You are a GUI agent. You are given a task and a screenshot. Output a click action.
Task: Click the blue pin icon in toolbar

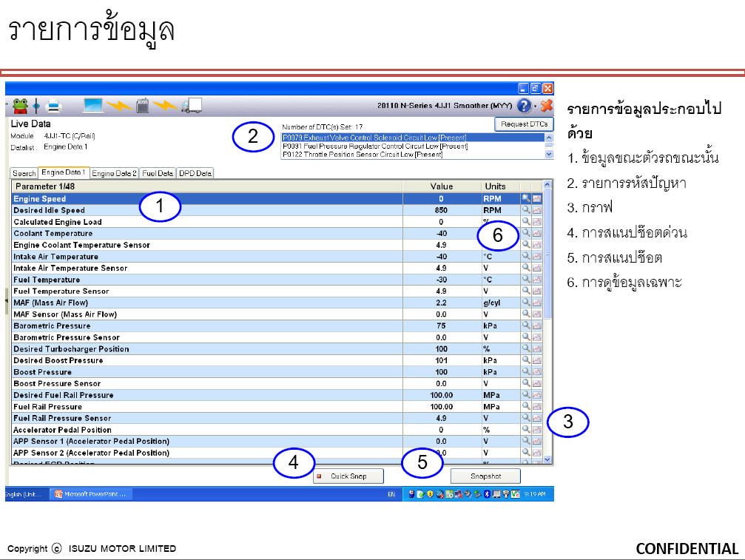(36, 106)
